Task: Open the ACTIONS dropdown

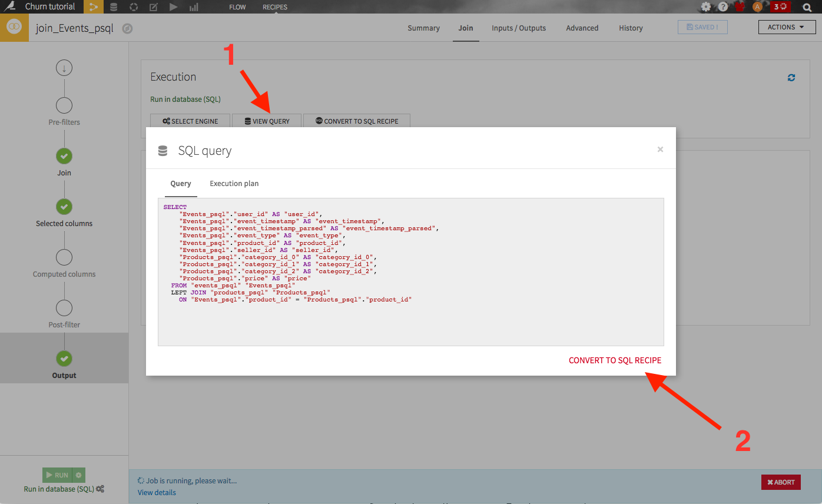Action: point(787,26)
